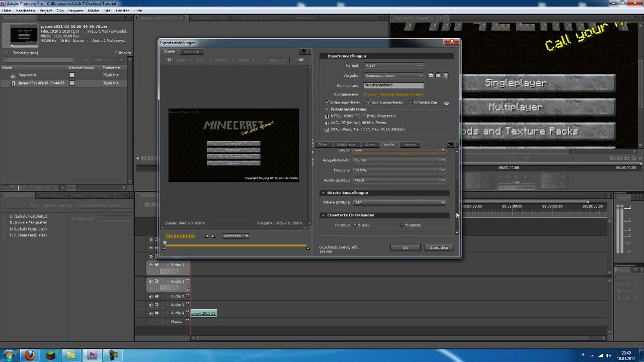Mute the Audio 1 track speaker
Viewport: 644px width, 362px height.
(x=150, y=281)
